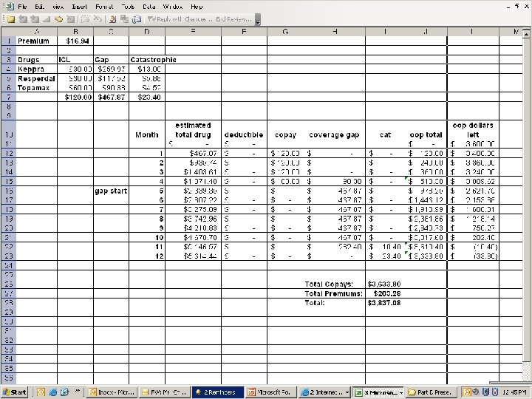Screen dimensions: 532x399
Task: Click End Review button
Action: point(233,19)
